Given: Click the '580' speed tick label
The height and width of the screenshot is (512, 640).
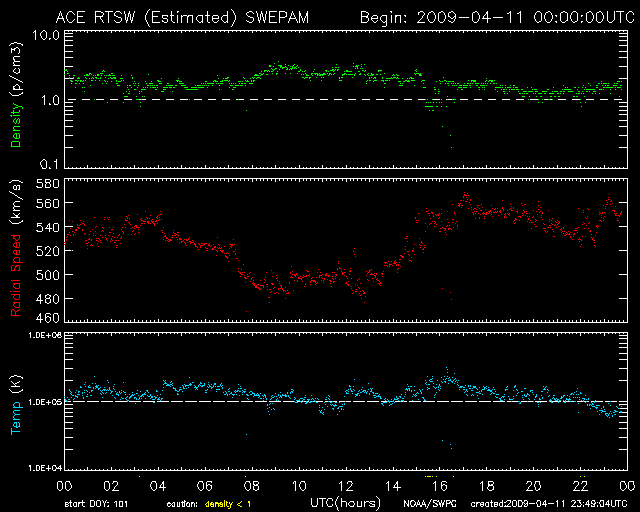Looking at the screenshot, I should point(48,184).
